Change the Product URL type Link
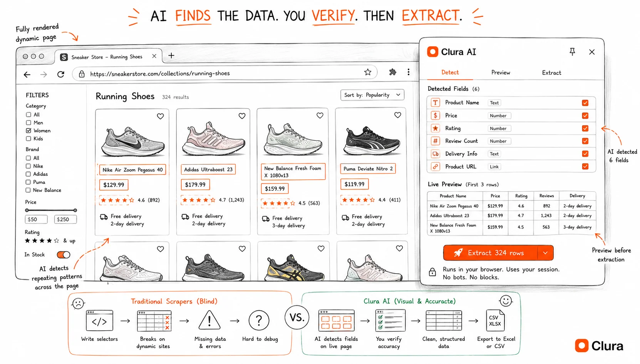 pos(494,167)
